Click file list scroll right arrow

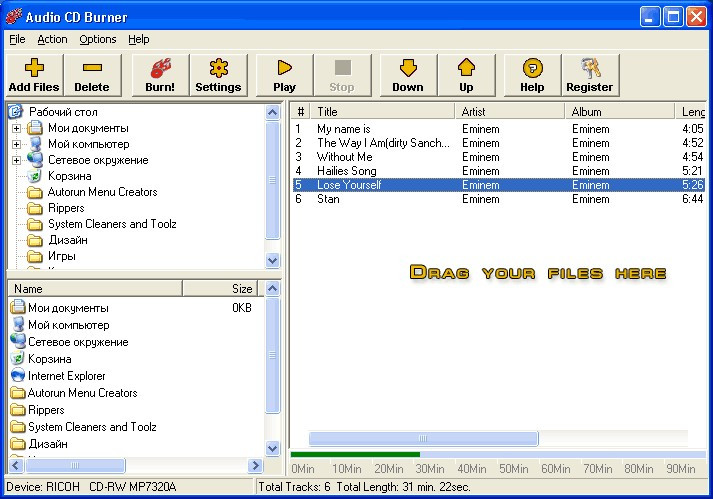[255, 465]
